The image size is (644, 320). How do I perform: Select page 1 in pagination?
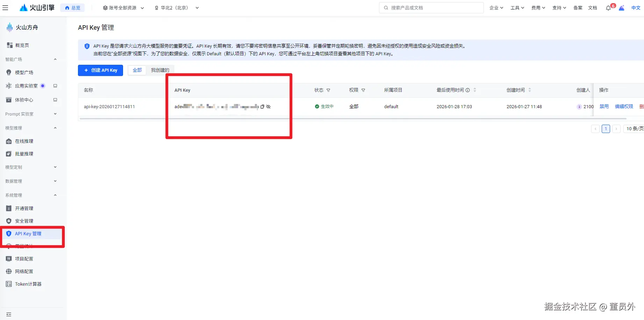(606, 129)
